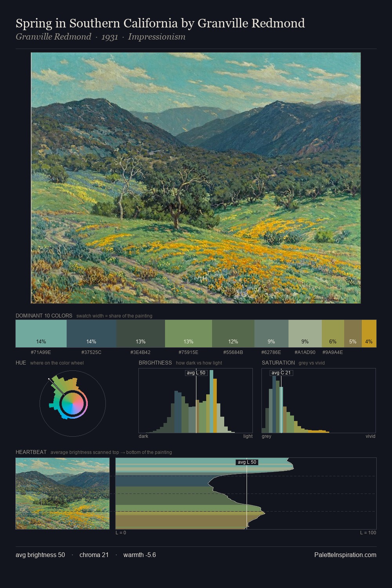Choose the 4% golden yellow swatch
The image size is (392, 588).
(369, 334)
